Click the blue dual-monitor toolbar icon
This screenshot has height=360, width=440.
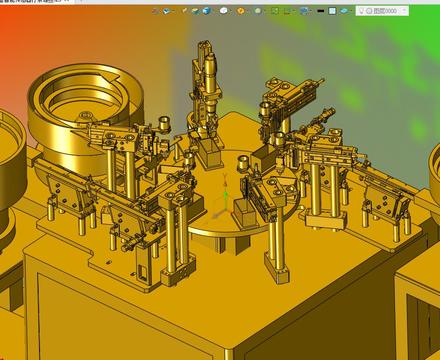[x=304, y=11]
